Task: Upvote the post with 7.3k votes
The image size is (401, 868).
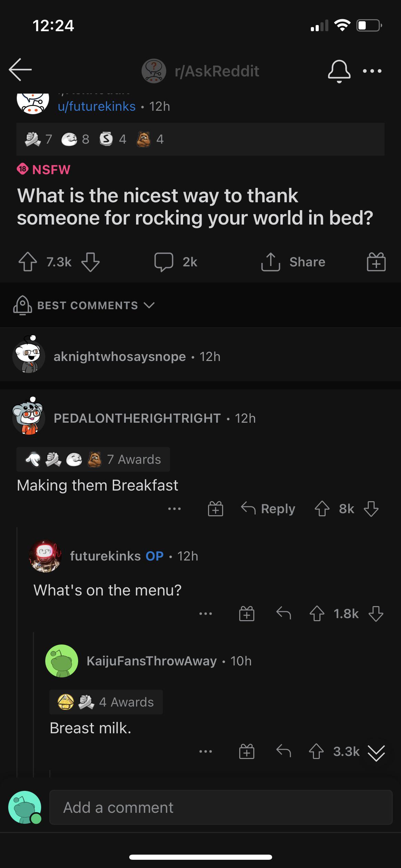Action: (x=28, y=262)
